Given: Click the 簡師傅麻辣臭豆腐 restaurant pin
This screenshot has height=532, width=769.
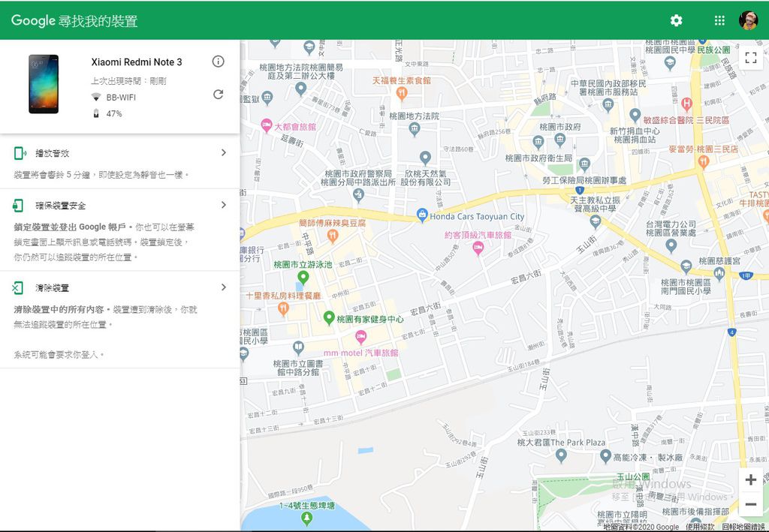Looking at the screenshot, I should coord(333,236).
